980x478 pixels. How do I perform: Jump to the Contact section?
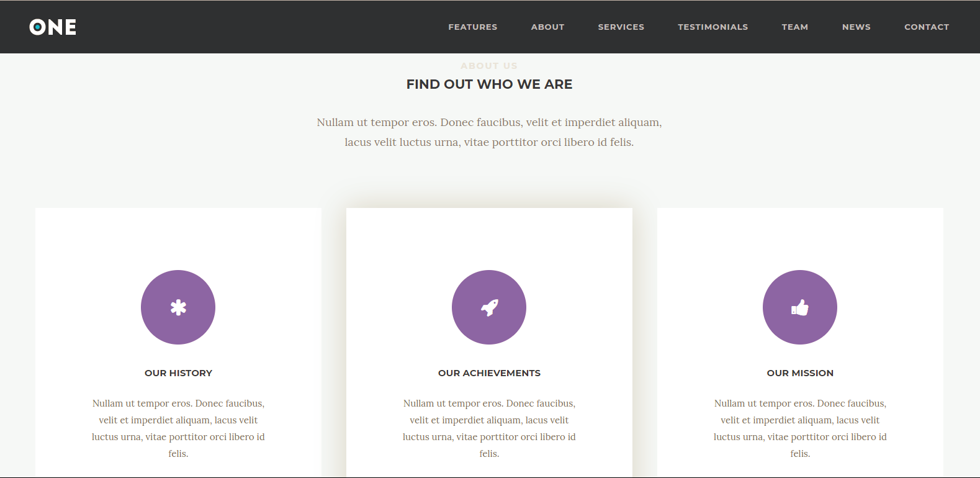926,27
